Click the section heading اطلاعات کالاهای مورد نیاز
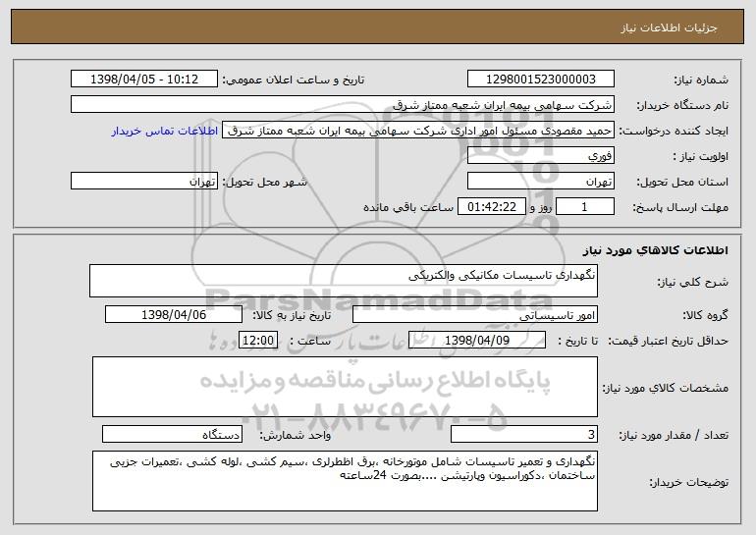Viewport: 756px width, 535px height. (655, 250)
